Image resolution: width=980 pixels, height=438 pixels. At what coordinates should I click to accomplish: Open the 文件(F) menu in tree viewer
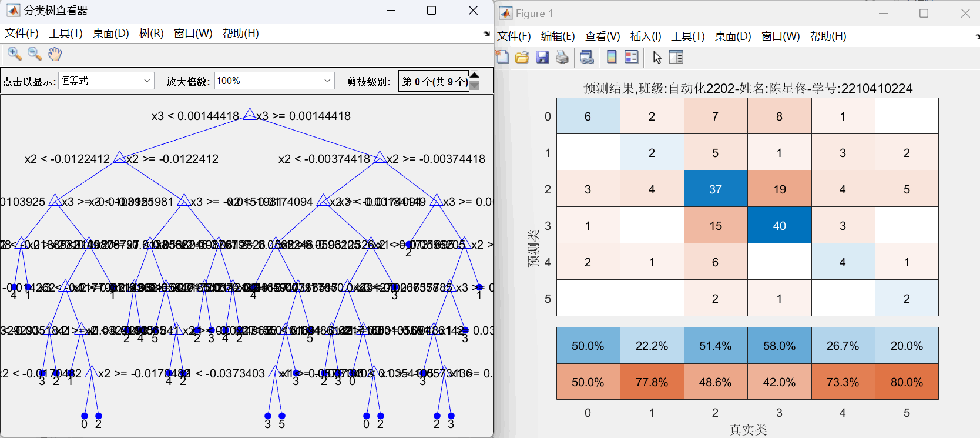(x=22, y=34)
